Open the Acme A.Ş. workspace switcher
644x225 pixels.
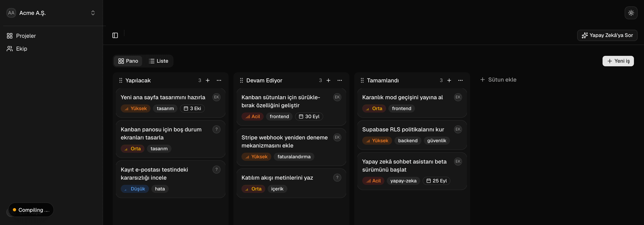(x=51, y=13)
